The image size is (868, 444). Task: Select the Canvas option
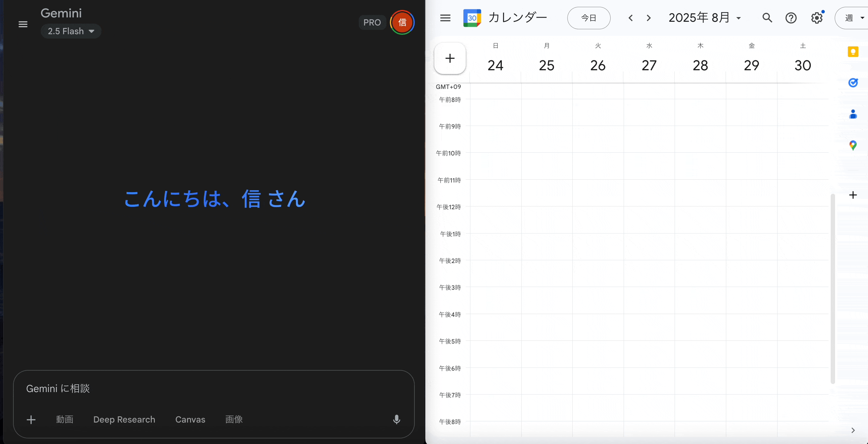tap(190, 419)
